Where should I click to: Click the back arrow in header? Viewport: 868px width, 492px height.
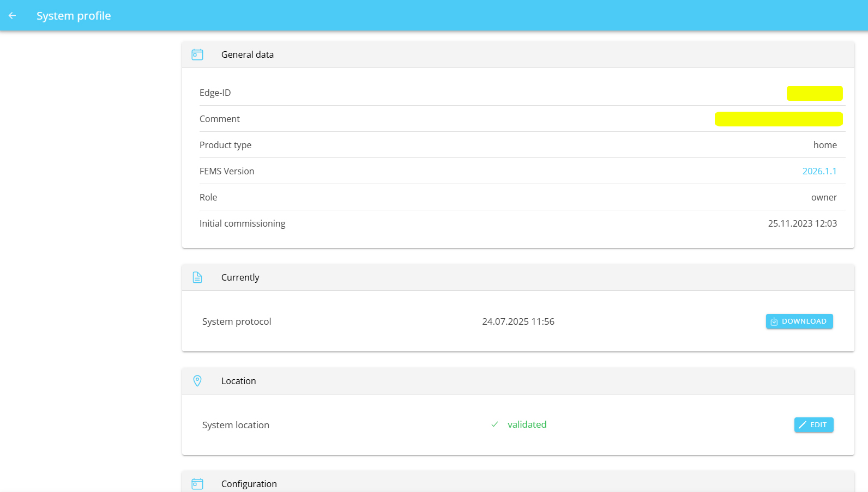pos(13,16)
